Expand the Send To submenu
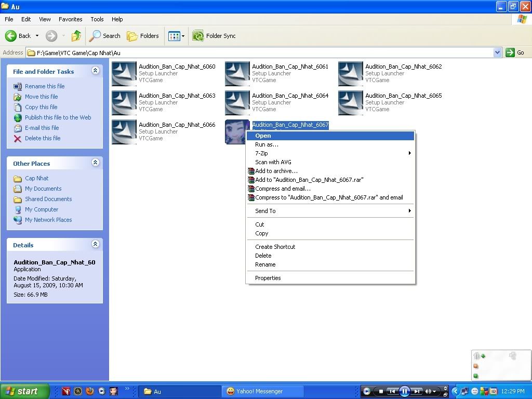 [330, 211]
